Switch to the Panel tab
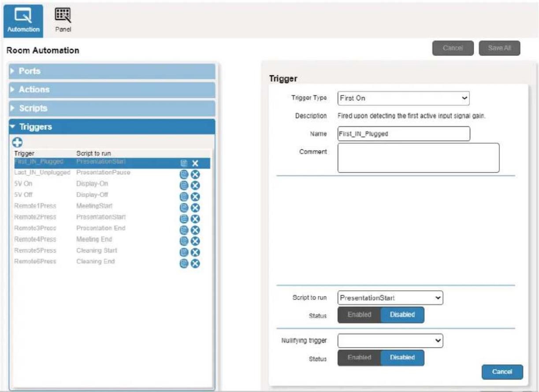Image resolution: width=539 pixels, height=392 pixels. [x=63, y=20]
